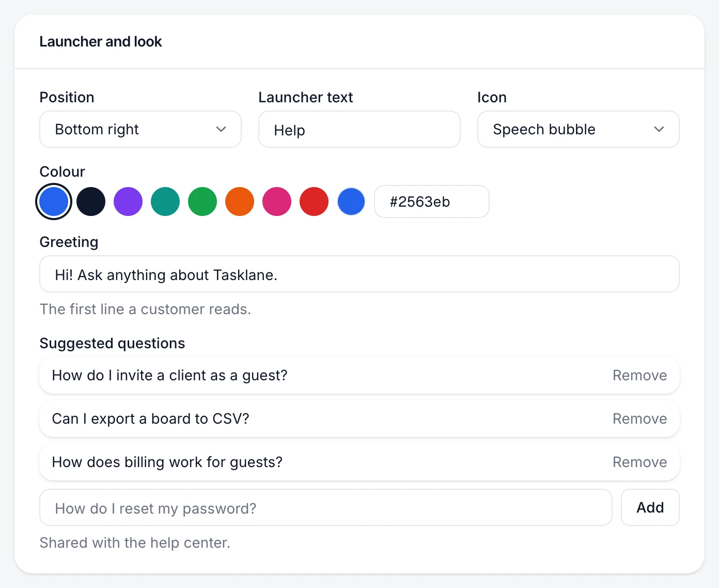719x588 pixels.
Task: Click the "Suggested questions" label
Action: (x=112, y=343)
